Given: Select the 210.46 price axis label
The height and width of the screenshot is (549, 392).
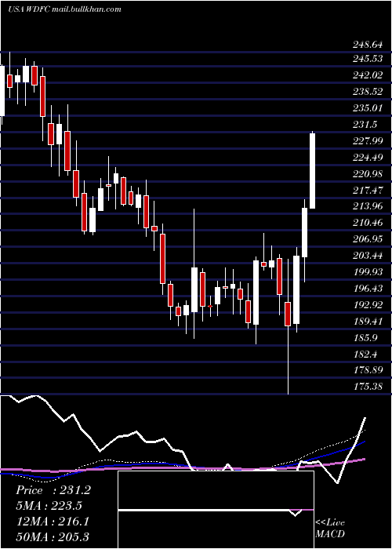Looking at the screenshot, I should pos(368,223).
